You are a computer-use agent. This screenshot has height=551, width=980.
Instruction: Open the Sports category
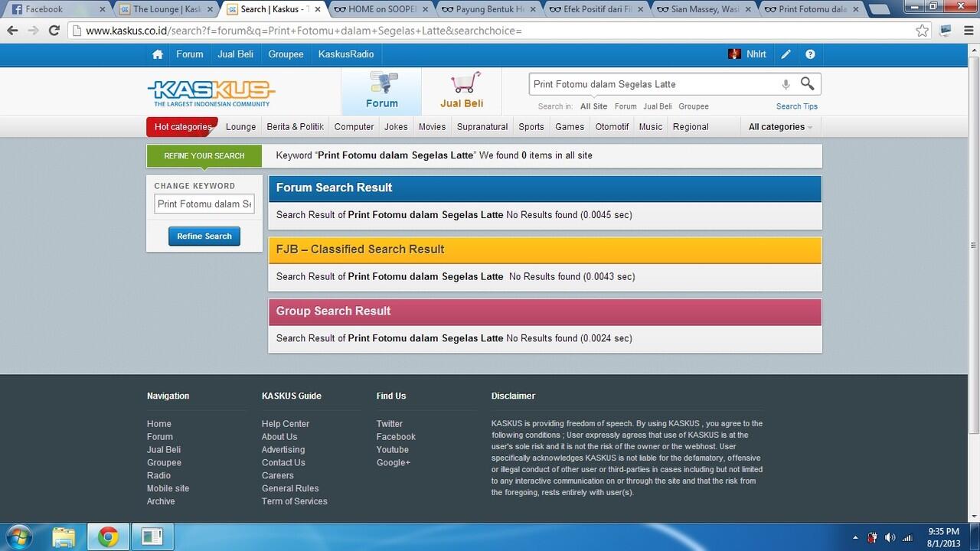click(x=531, y=127)
